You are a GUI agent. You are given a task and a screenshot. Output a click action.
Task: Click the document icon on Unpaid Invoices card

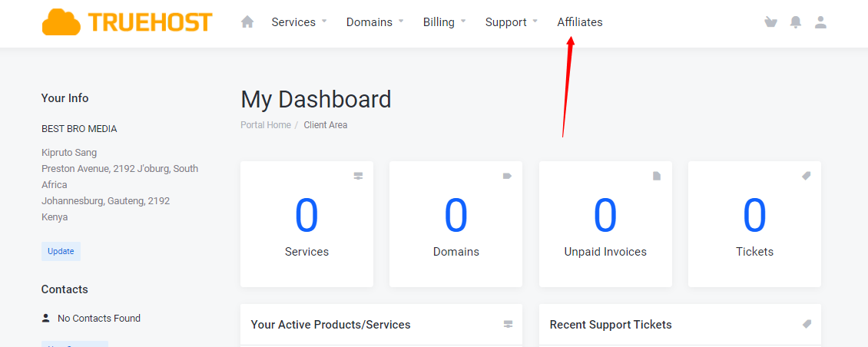657,176
